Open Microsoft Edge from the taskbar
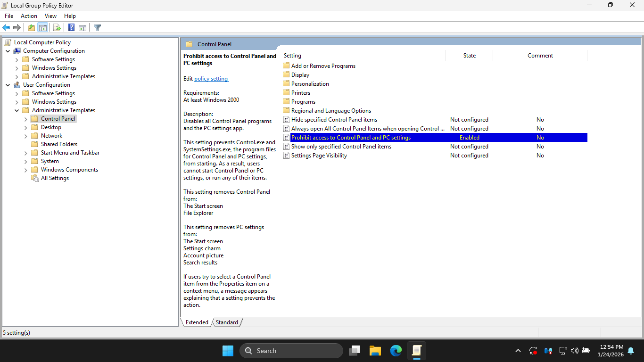Screen dimensions: 644x362 click(x=396, y=351)
